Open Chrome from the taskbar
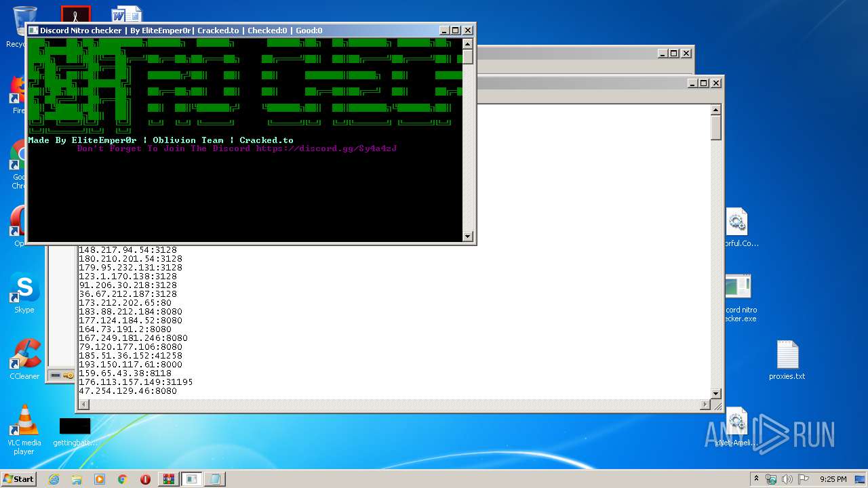 coord(122,479)
